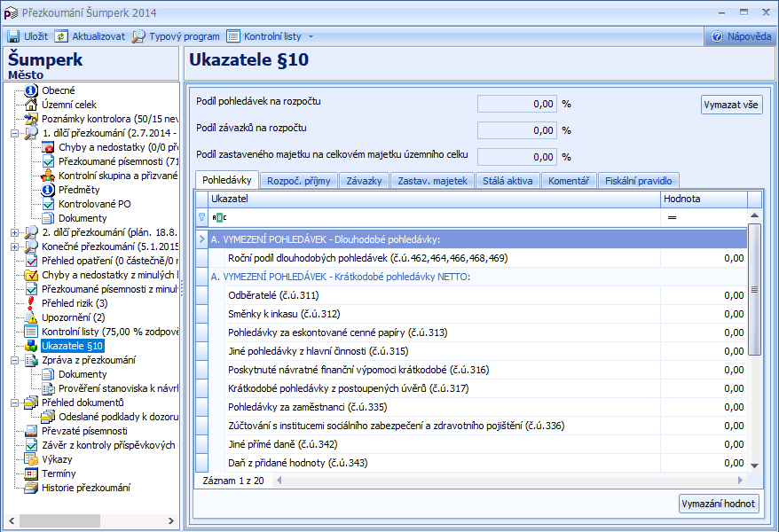Screen dimensions: 779x532
Task: Expand the 2. dílčí přezkoumání node
Action: [14, 232]
